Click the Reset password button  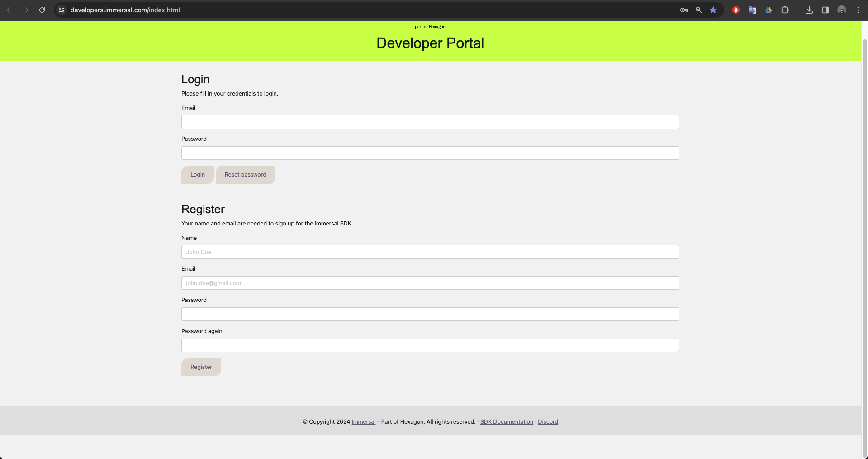click(x=246, y=175)
